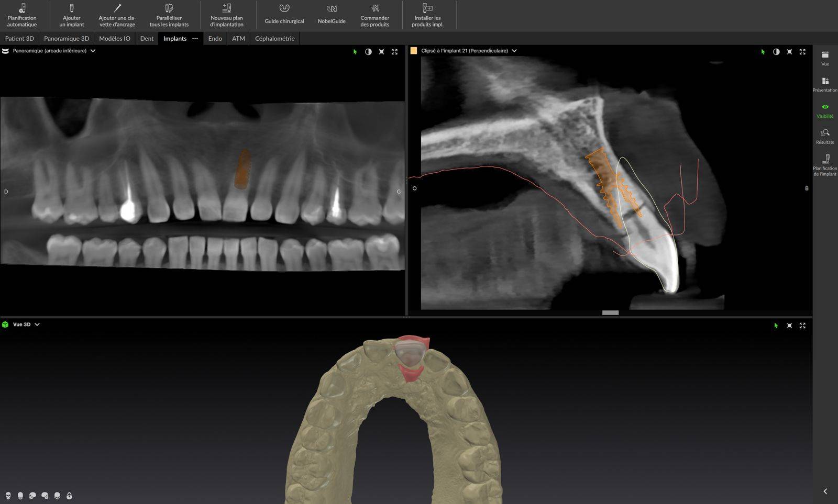
Task: Open NobelGuide from the toolbar
Action: [x=332, y=14]
